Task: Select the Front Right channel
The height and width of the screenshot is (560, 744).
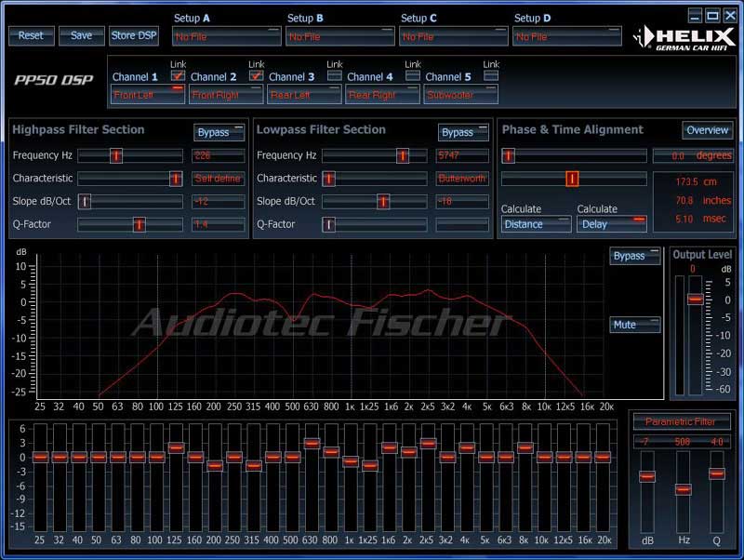Action: tap(226, 95)
